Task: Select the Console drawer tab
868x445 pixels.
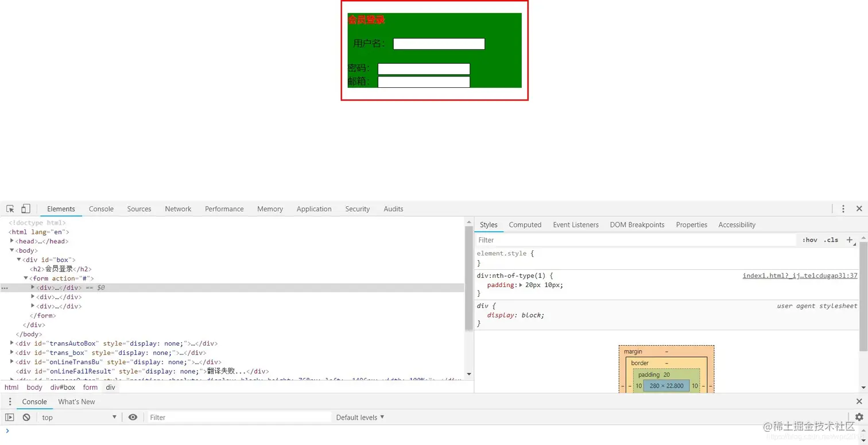Action: 34,401
